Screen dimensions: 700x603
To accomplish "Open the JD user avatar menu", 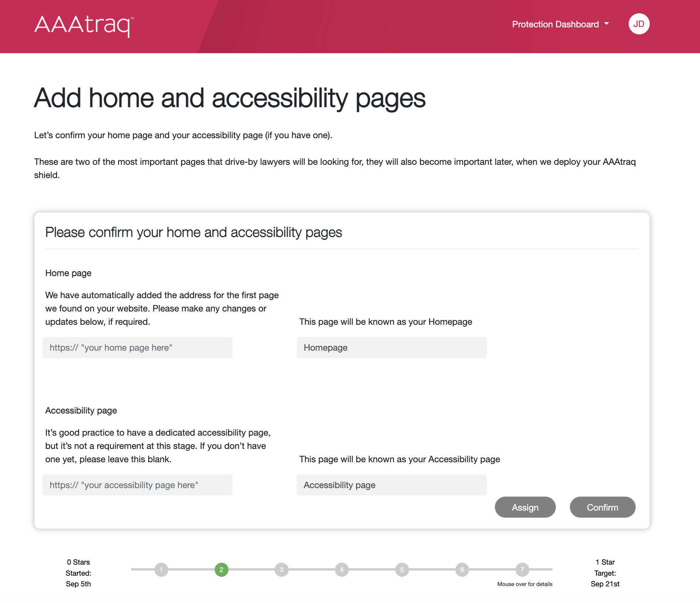I will point(639,24).
